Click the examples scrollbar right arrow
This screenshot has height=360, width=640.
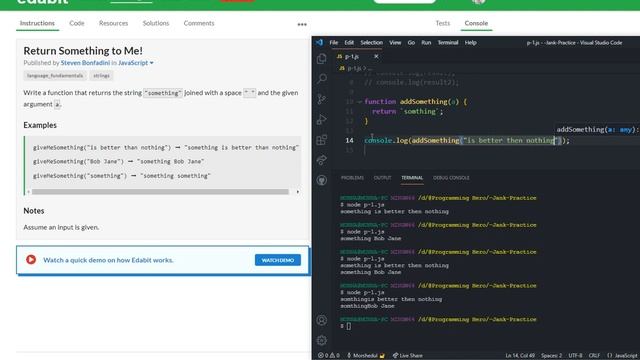(x=298, y=191)
